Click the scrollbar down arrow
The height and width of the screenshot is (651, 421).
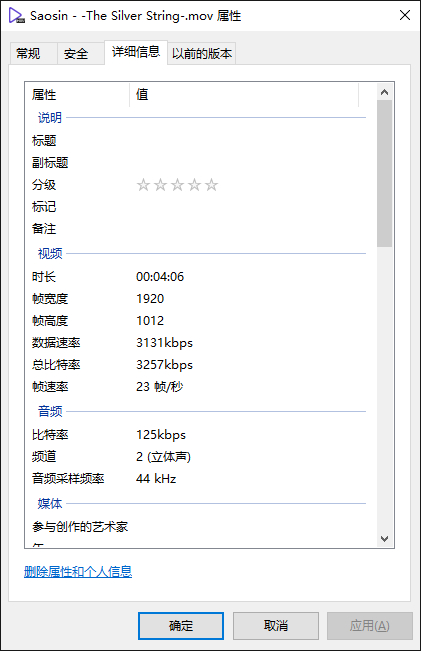[x=384, y=538]
